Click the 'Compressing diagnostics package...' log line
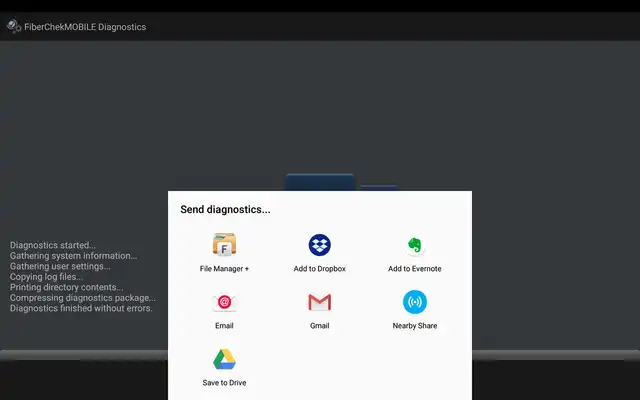 click(x=83, y=298)
